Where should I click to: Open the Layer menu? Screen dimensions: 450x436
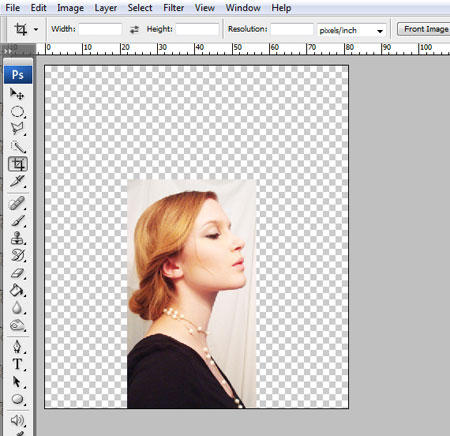click(x=105, y=8)
